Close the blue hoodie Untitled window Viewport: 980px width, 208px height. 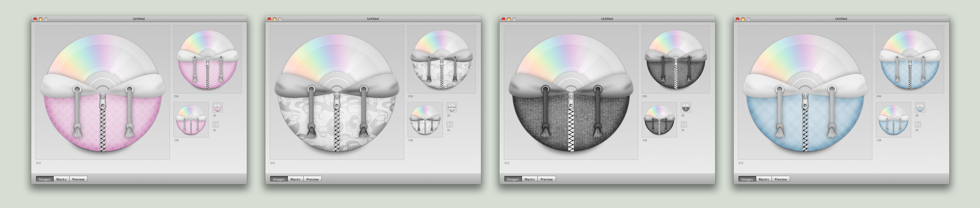(x=738, y=19)
